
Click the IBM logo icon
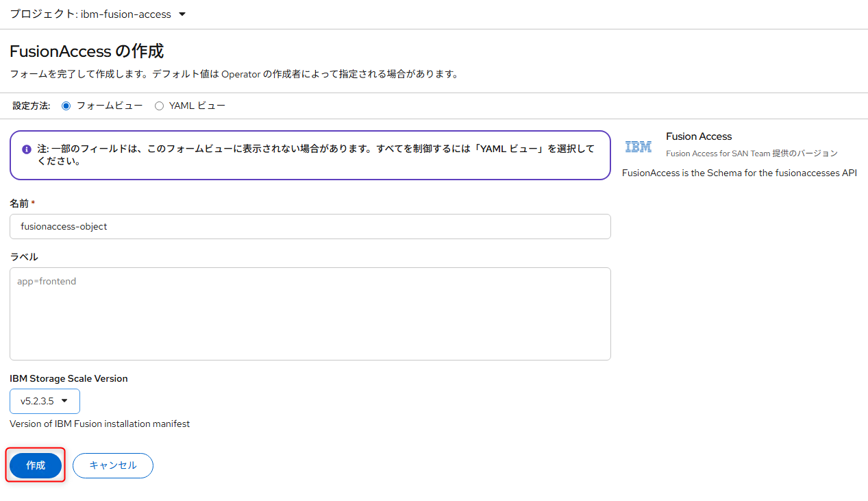(638, 147)
